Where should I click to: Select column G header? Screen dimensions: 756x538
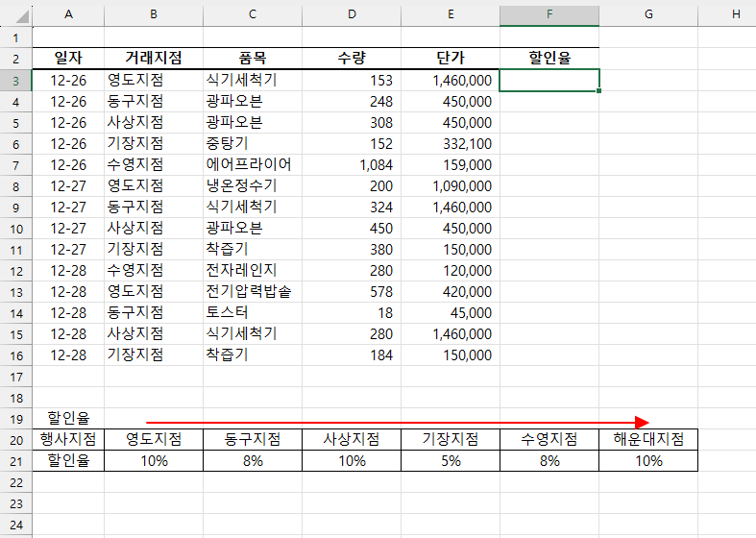coord(648,15)
